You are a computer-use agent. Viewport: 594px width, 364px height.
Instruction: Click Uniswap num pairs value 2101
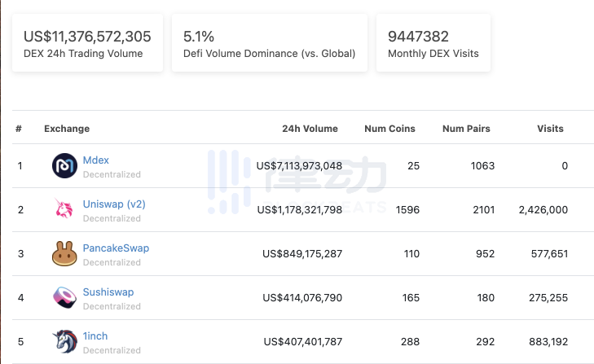pos(483,209)
